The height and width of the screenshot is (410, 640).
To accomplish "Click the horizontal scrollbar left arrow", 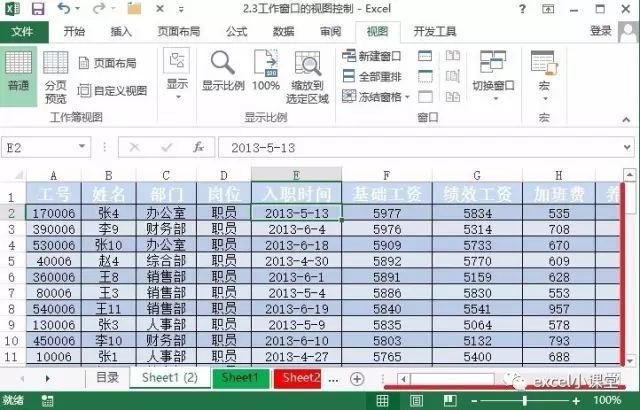I will pyautogui.click(x=404, y=379).
